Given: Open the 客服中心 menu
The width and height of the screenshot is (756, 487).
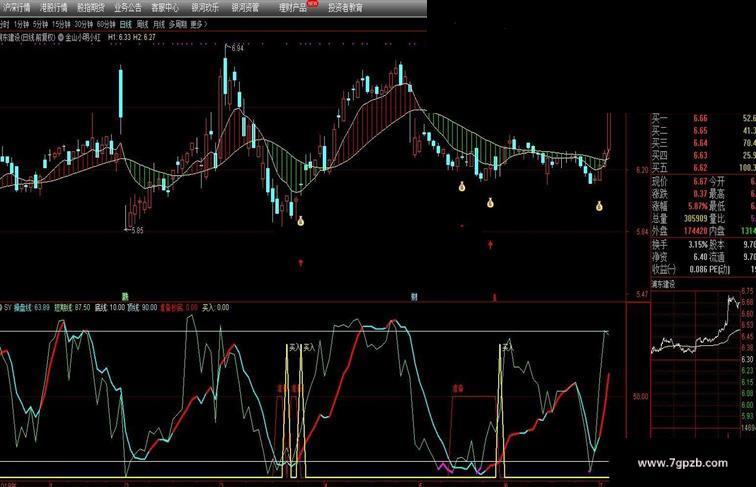Looking at the screenshot, I should pos(165,7).
